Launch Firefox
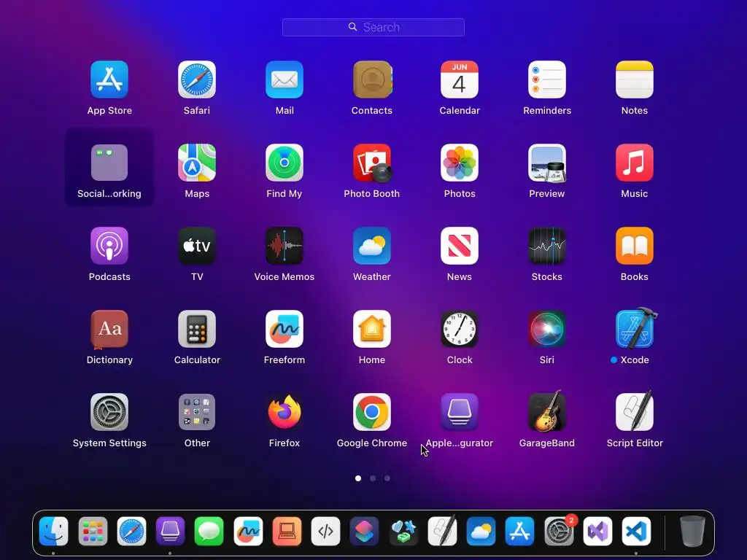 coord(285,412)
